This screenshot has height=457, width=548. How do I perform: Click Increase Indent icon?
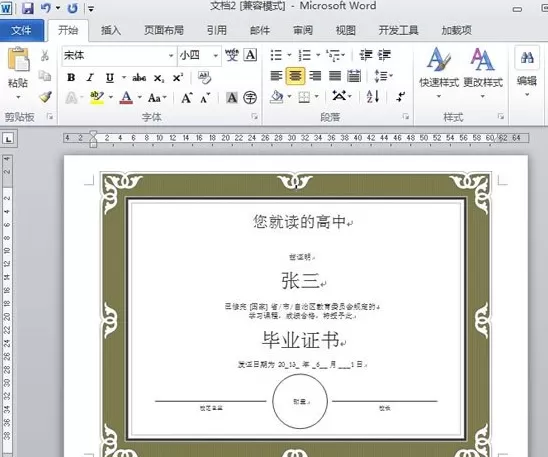384,55
